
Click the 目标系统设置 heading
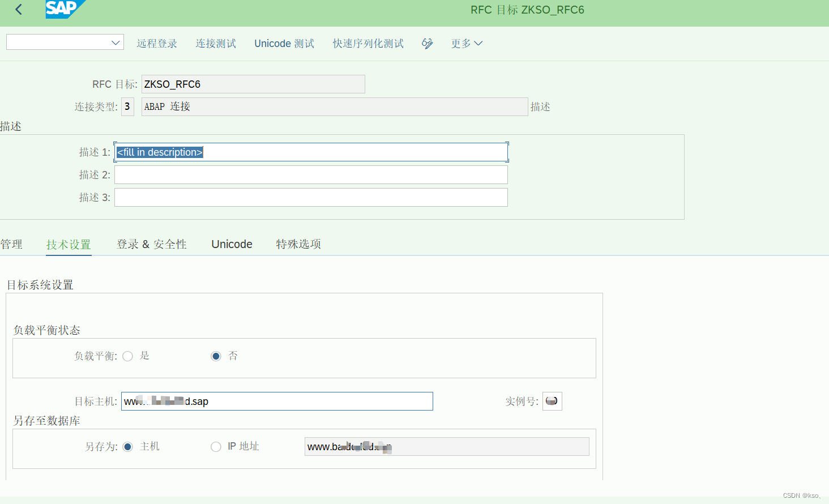coord(40,285)
